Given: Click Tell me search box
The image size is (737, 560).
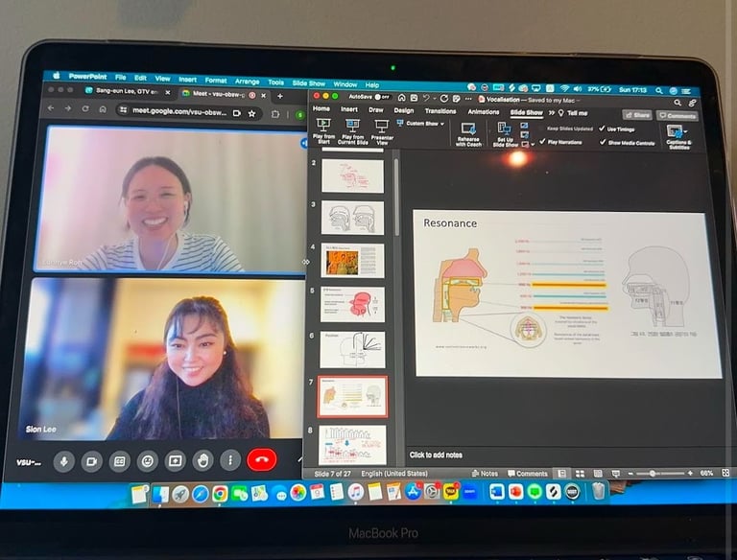Looking at the screenshot, I should [573, 113].
